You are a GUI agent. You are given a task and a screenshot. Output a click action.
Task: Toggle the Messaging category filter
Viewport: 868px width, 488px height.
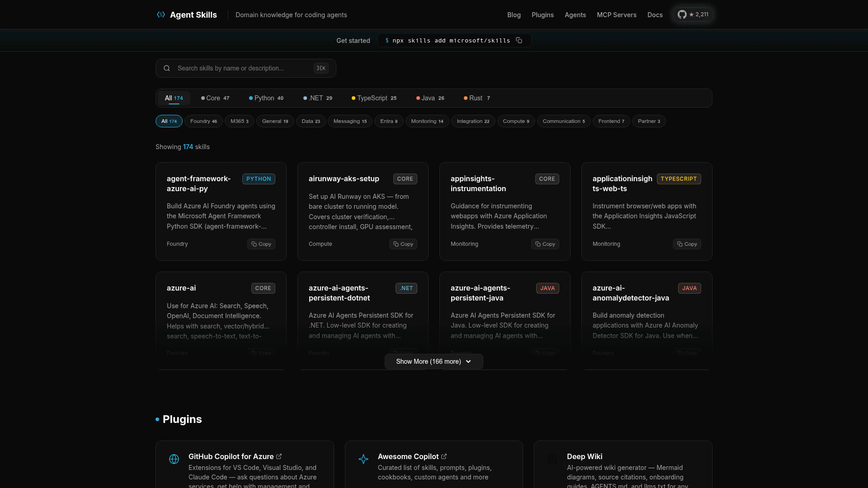pyautogui.click(x=350, y=121)
